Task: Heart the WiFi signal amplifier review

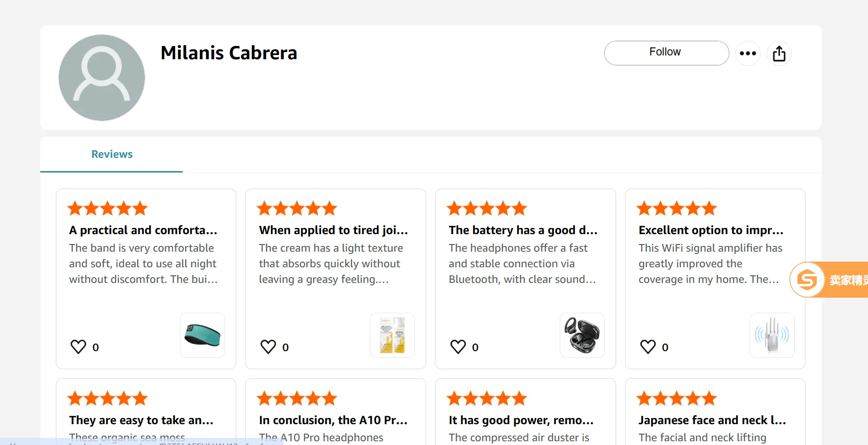Action: click(648, 347)
